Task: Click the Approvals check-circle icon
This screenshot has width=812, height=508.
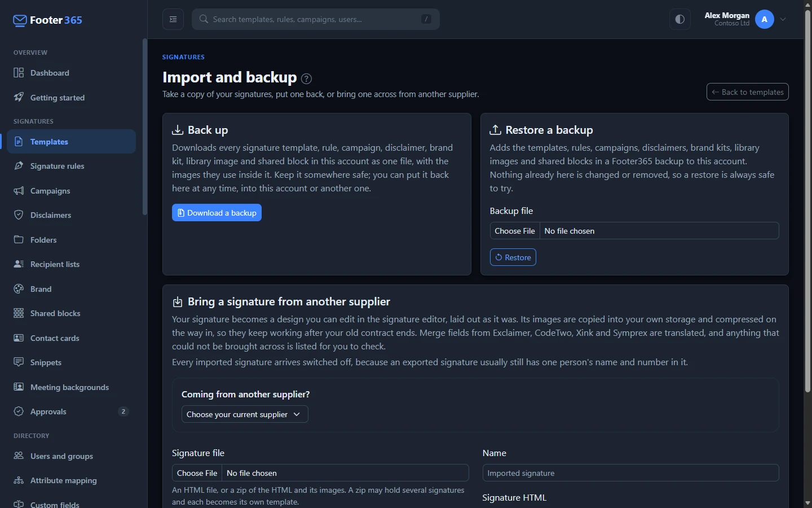Action: (x=19, y=411)
